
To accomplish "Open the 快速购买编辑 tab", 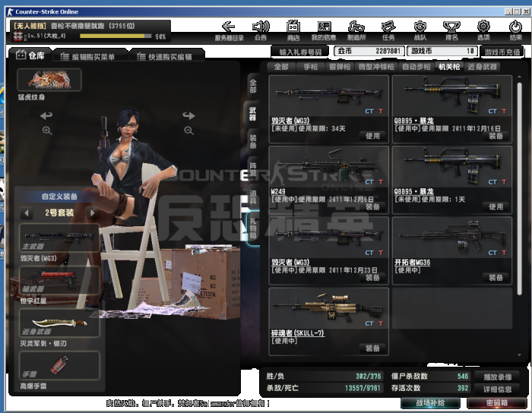I will click(x=166, y=57).
